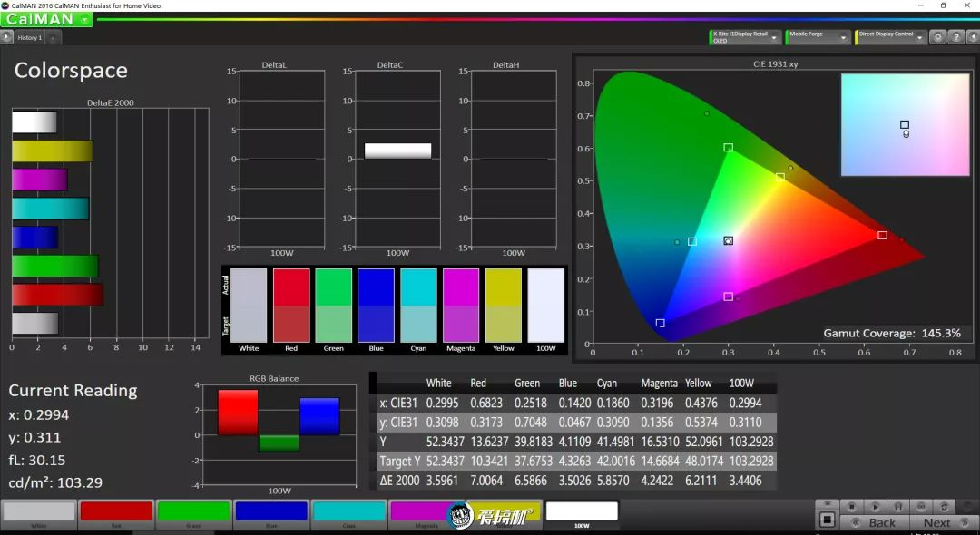Screen dimensions: 980x535
Task: Open the X-Rite i1Display Retail meter dropdown
Action: point(775,37)
